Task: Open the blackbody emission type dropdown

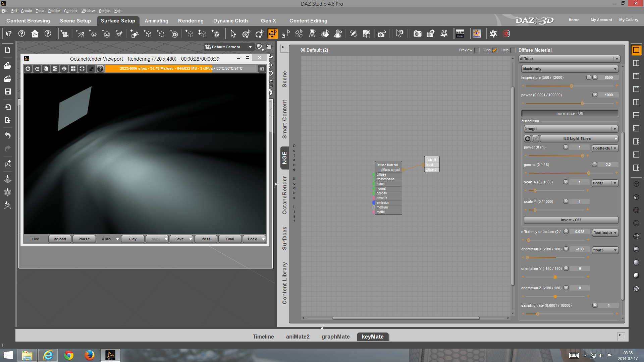Action: pos(570,69)
